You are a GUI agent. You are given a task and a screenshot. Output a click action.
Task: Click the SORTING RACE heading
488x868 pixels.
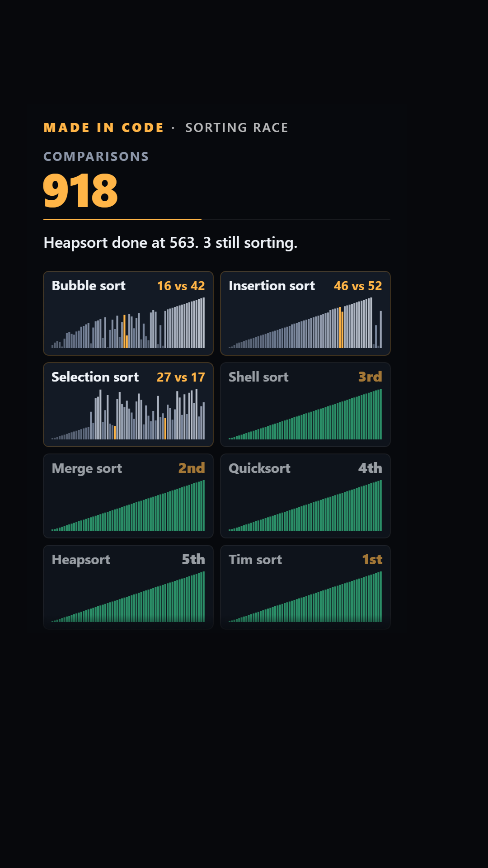(x=237, y=128)
